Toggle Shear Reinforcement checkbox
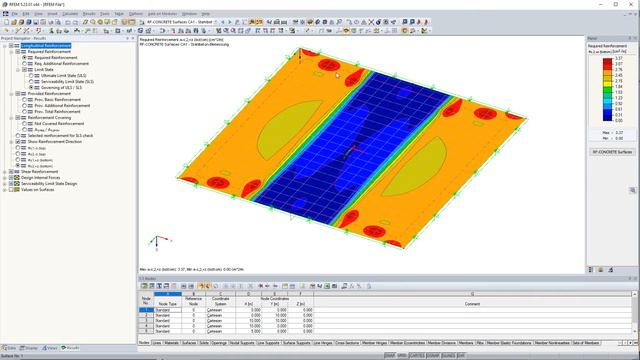This screenshot has width=640, height=360. point(11,172)
